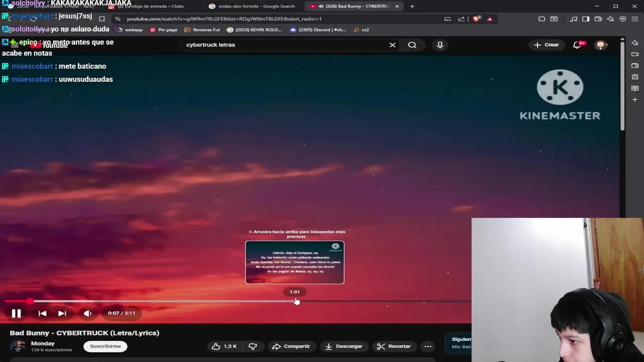Click the Recortar clip button

394,346
